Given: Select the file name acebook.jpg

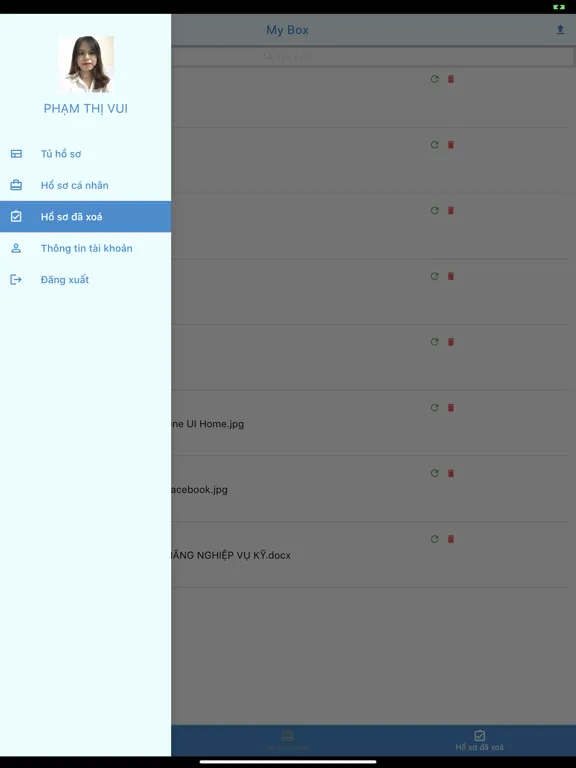Looking at the screenshot, I should [x=199, y=489].
